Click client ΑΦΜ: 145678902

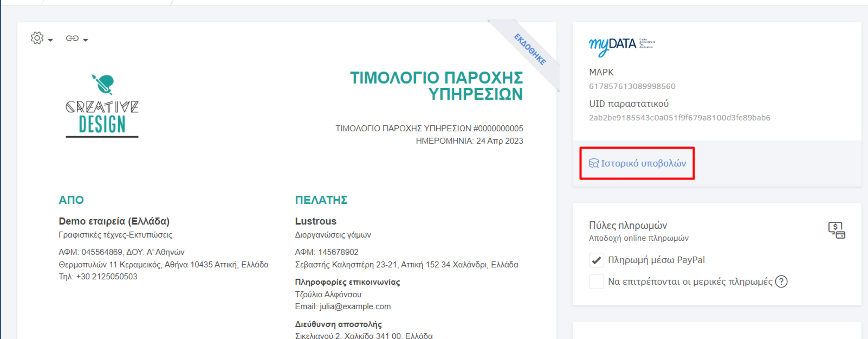coord(326,252)
